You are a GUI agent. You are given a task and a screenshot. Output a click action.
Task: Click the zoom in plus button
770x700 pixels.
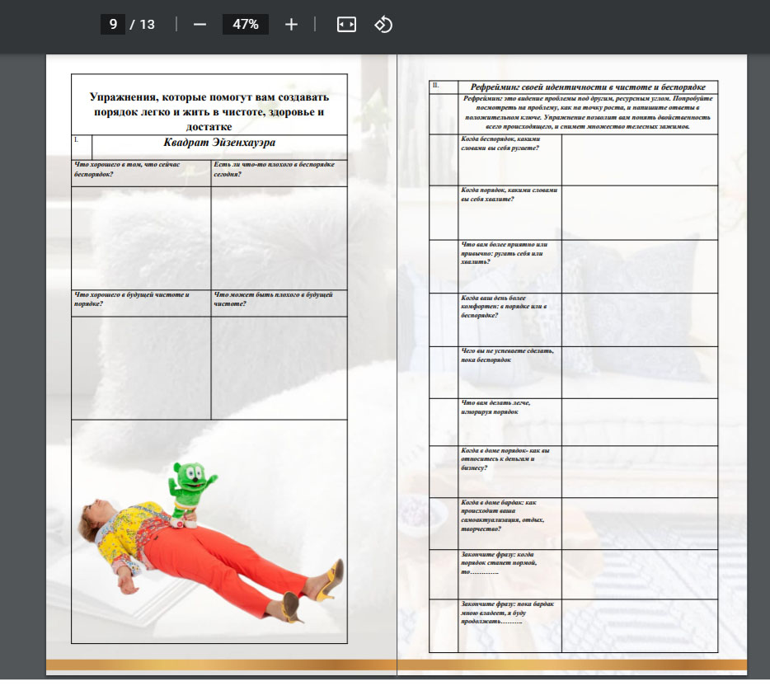(x=291, y=24)
